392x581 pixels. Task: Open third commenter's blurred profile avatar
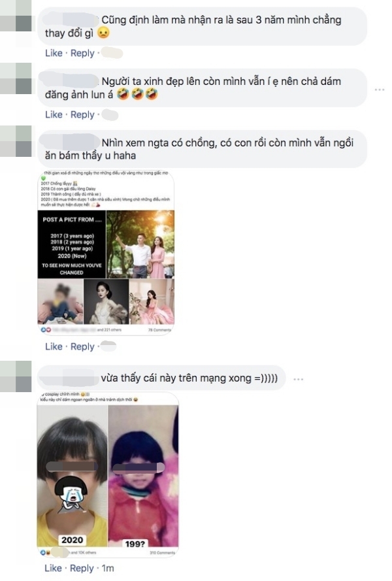tap(16, 141)
